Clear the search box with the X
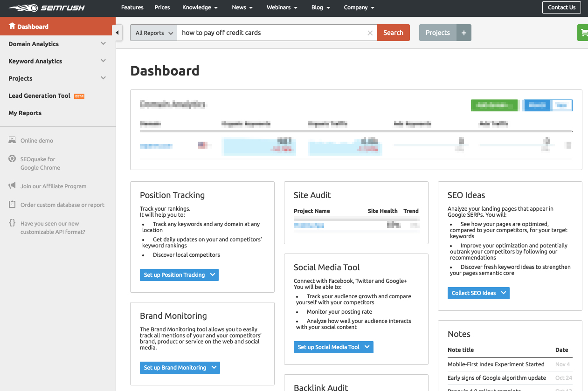Viewport: 588px width, 391px height. (x=370, y=33)
